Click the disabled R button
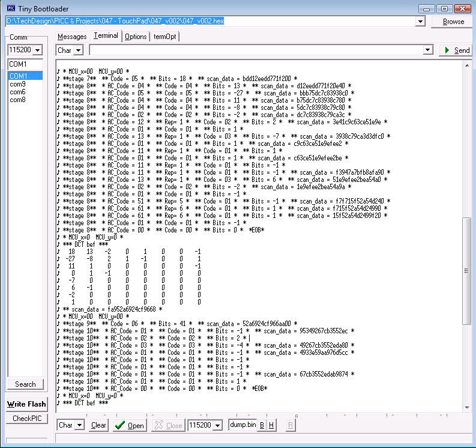The width and height of the screenshot is (476, 448). click(x=290, y=425)
